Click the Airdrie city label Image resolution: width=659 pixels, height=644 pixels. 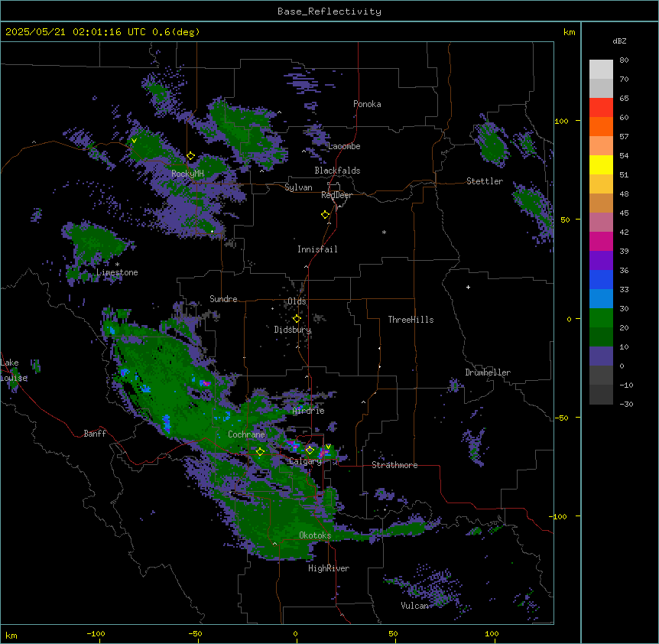click(x=308, y=411)
